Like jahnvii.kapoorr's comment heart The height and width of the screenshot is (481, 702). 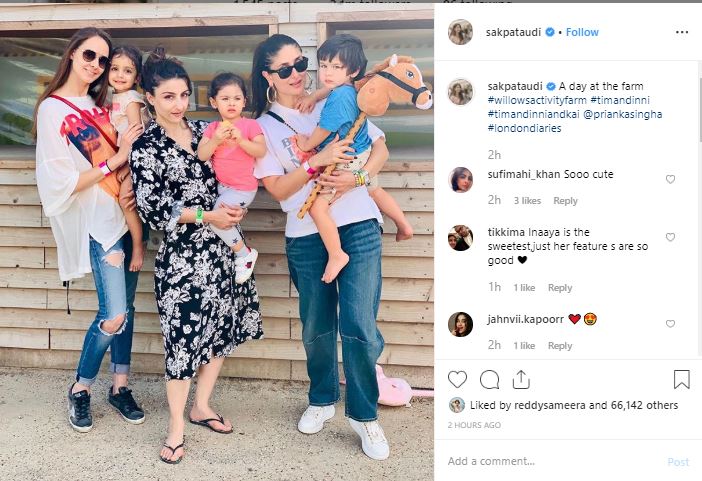[x=670, y=323]
